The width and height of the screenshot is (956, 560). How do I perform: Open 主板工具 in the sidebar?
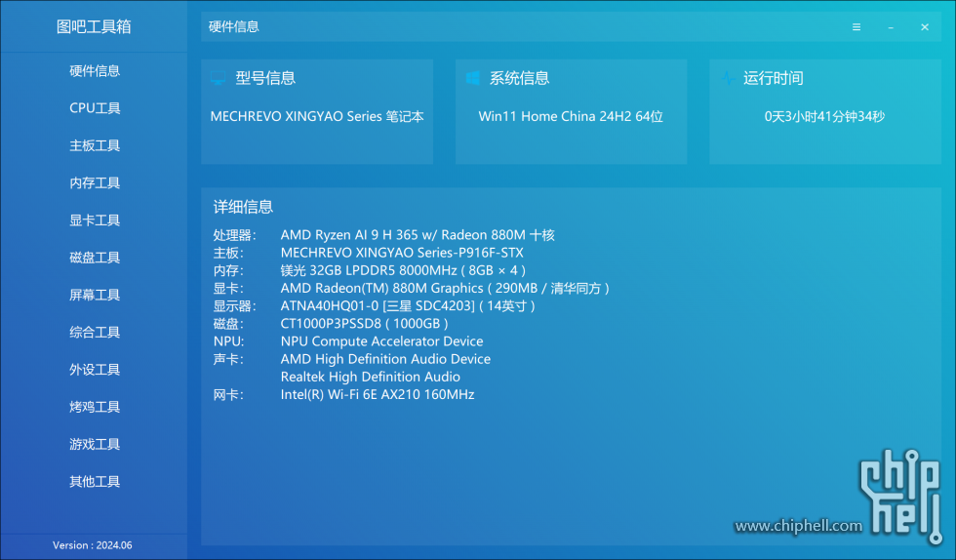(95, 145)
